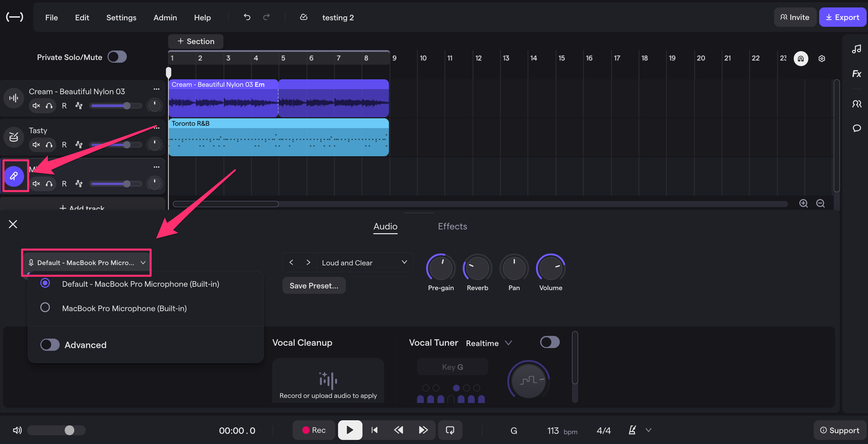Toggle the metronome icon

tap(632, 430)
